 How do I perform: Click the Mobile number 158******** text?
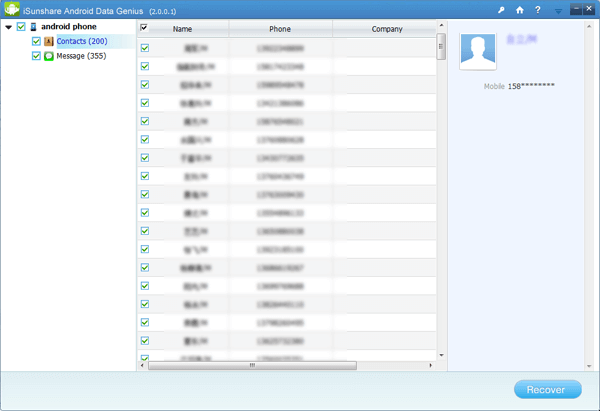tap(531, 86)
